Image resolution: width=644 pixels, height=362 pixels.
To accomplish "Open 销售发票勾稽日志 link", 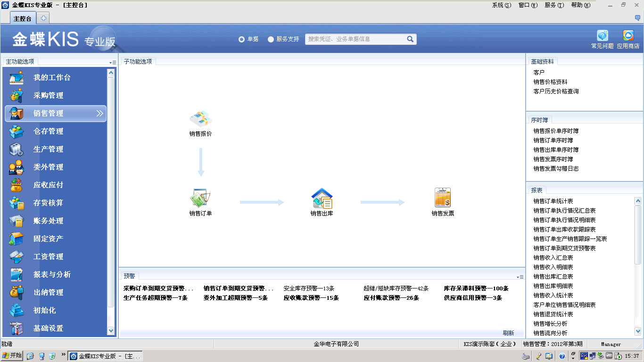I will (x=556, y=169).
